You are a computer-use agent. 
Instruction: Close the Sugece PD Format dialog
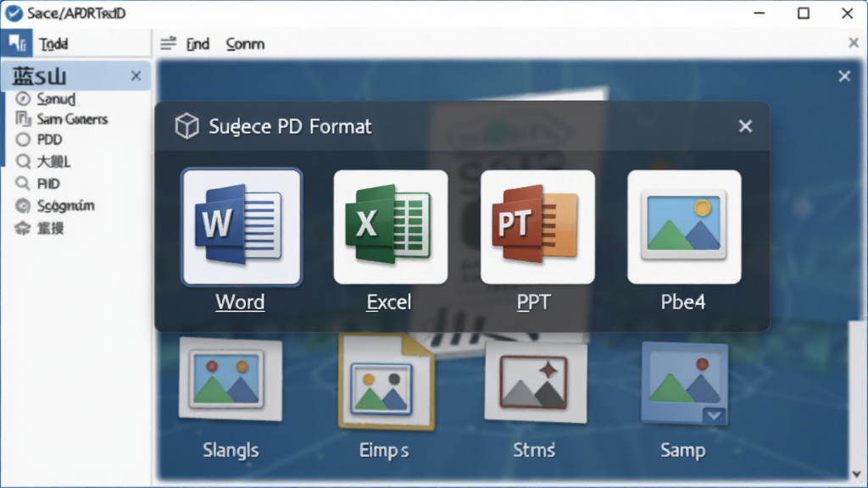click(x=746, y=127)
